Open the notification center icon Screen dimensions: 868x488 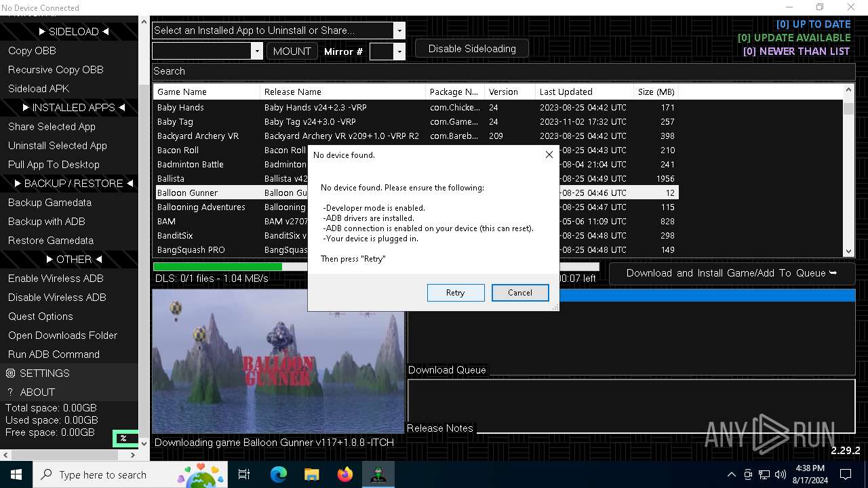point(846,474)
